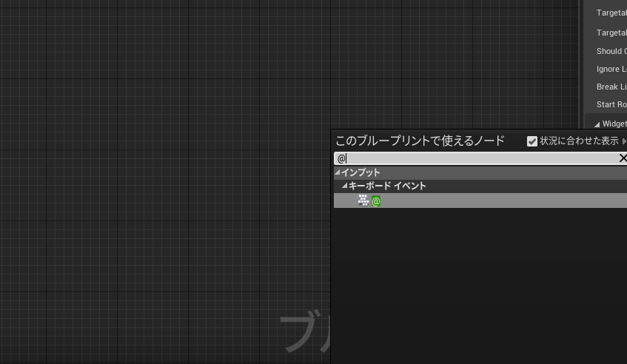
Task: Collapse the キーボード イベント subcategory
Action: [345, 186]
